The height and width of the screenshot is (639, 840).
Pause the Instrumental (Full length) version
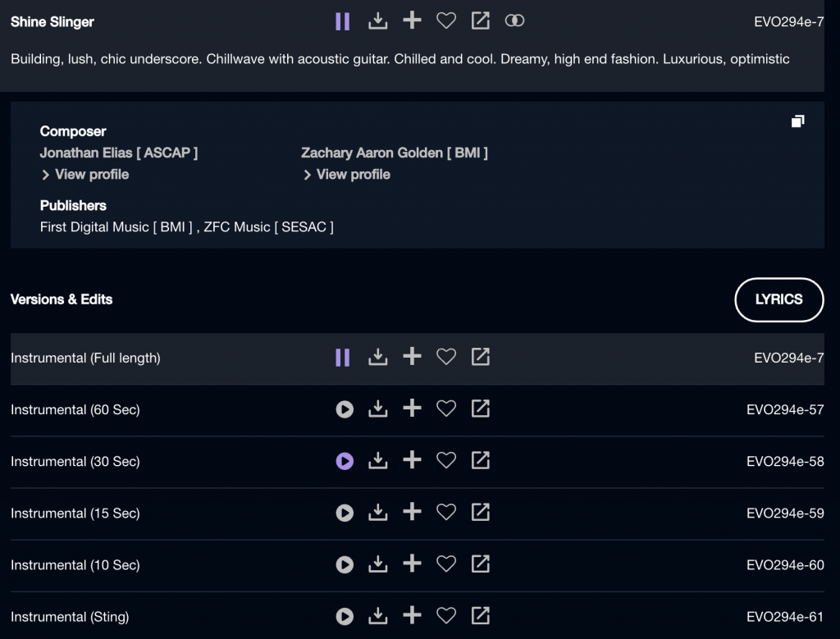[343, 358]
